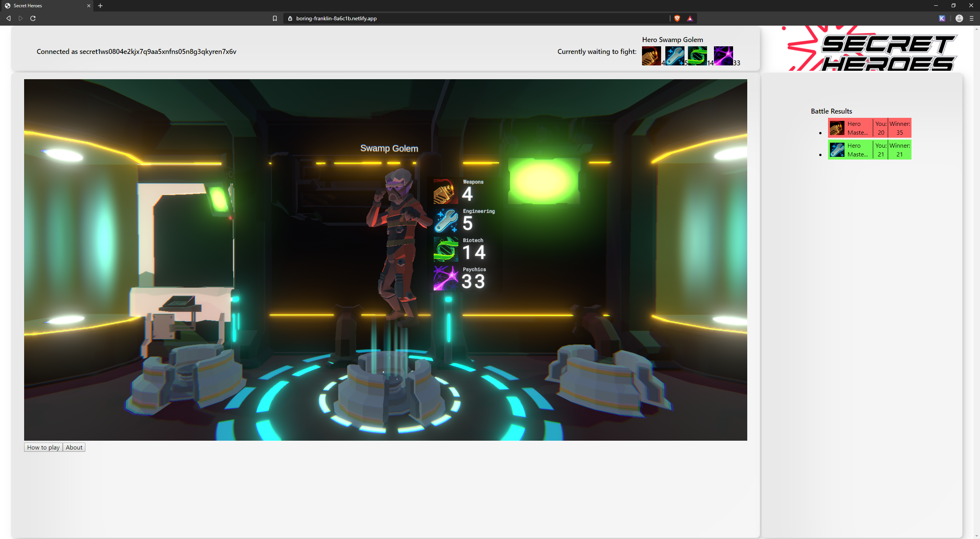The width and height of the screenshot is (980, 539).
Task: Click the Biotech icon in waiting-to-fight header
Action: pyautogui.click(x=697, y=56)
